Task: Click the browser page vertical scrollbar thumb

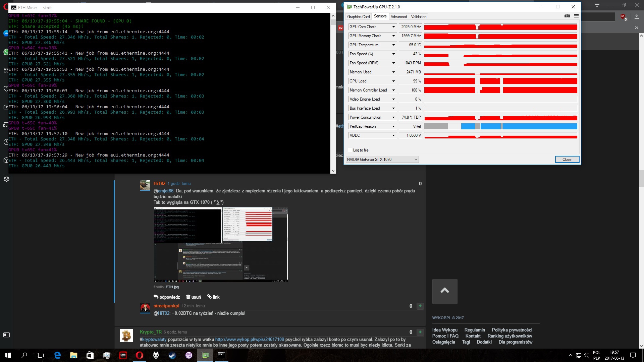Action: click(x=641, y=179)
